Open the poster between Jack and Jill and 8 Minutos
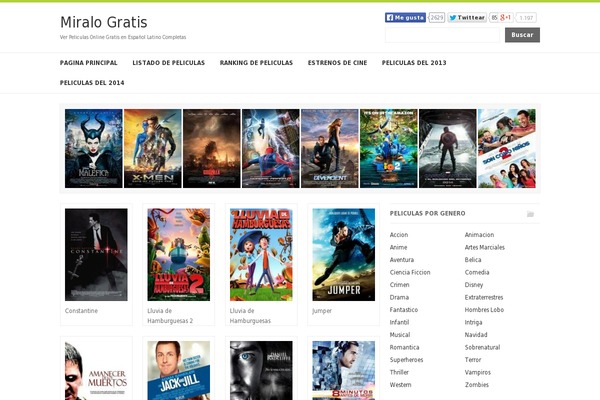The width and height of the screenshot is (600, 400). tap(261, 371)
